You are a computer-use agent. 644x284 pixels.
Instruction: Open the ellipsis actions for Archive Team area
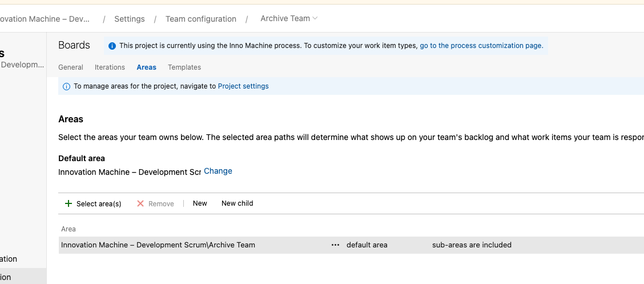pyautogui.click(x=335, y=245)
